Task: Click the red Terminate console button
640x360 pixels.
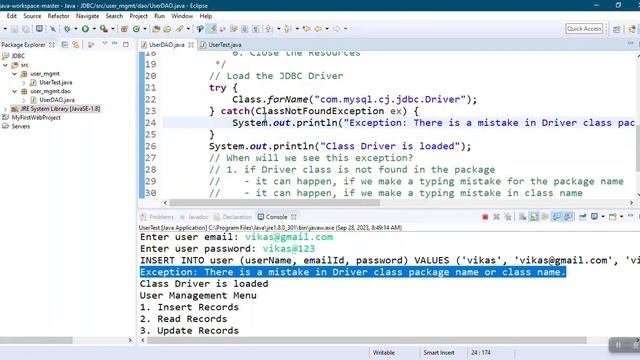Action: [x=485, y=217]
